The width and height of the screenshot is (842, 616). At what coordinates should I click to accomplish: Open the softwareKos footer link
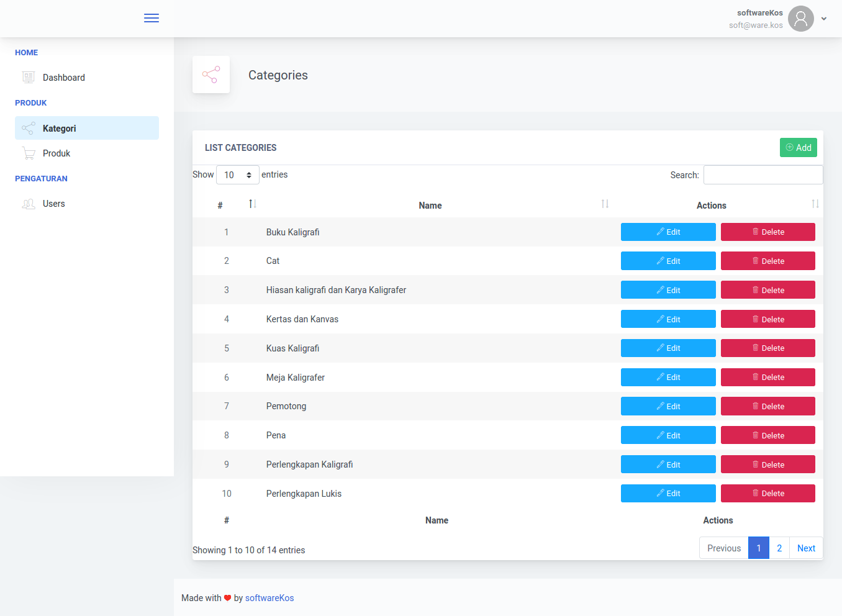point(269,598)
